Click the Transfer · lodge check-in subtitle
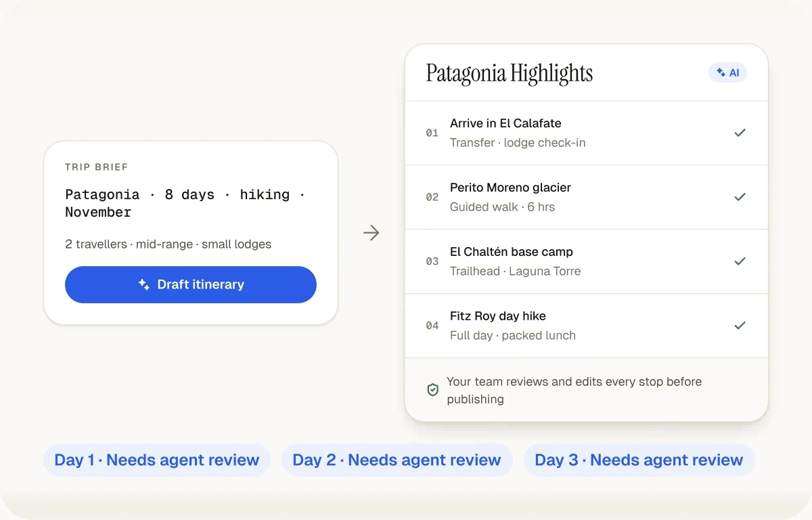 [x=518, y=143]
